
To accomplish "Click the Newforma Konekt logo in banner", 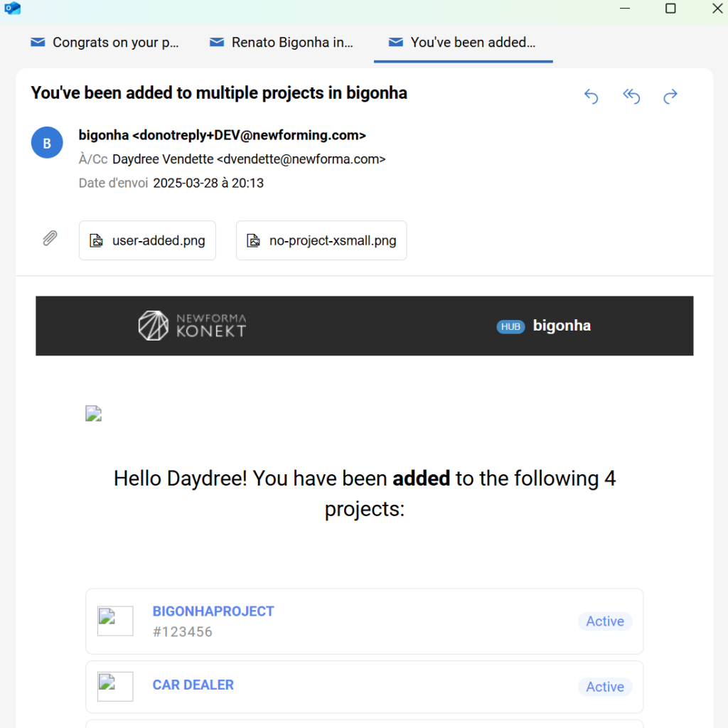I will click(192, 326).
